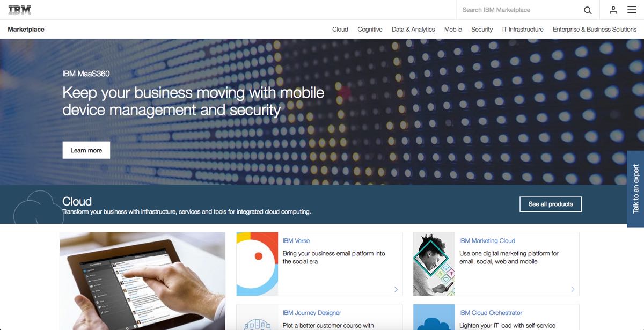
Task: Open the IBM Verse link
Action: click(296, 241)
